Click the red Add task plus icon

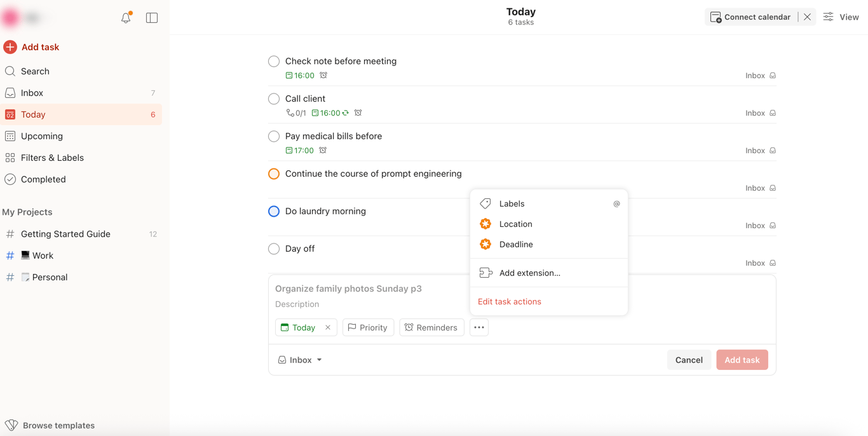10,47
